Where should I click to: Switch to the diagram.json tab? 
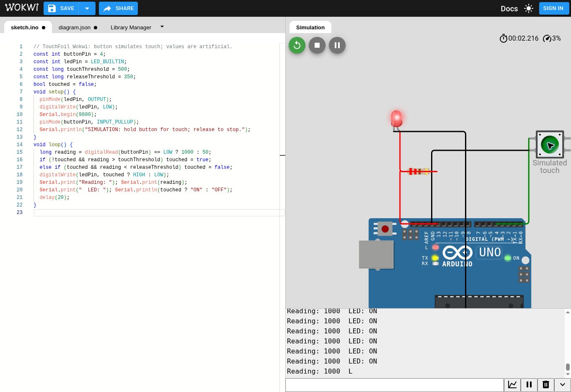pos(78,27)
